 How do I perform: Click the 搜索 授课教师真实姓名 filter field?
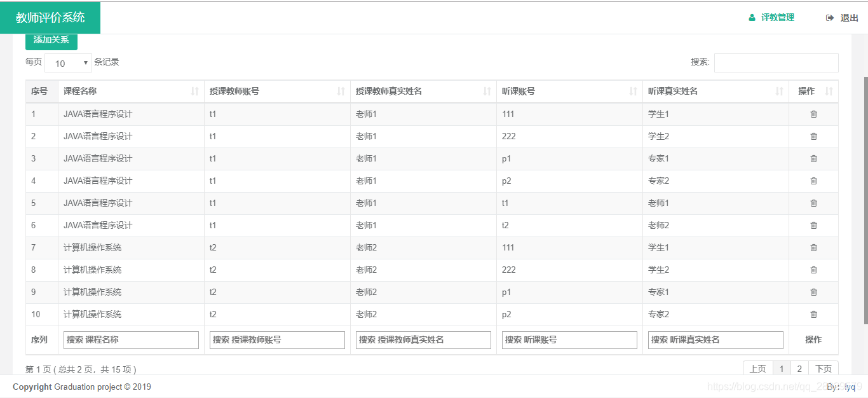coord(423,340)
